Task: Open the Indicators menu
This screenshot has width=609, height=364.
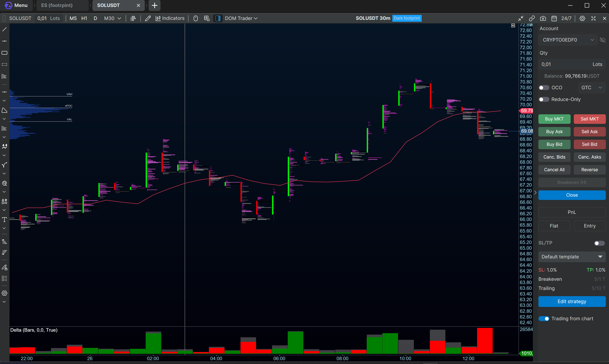Action: [x=170, y=18]
